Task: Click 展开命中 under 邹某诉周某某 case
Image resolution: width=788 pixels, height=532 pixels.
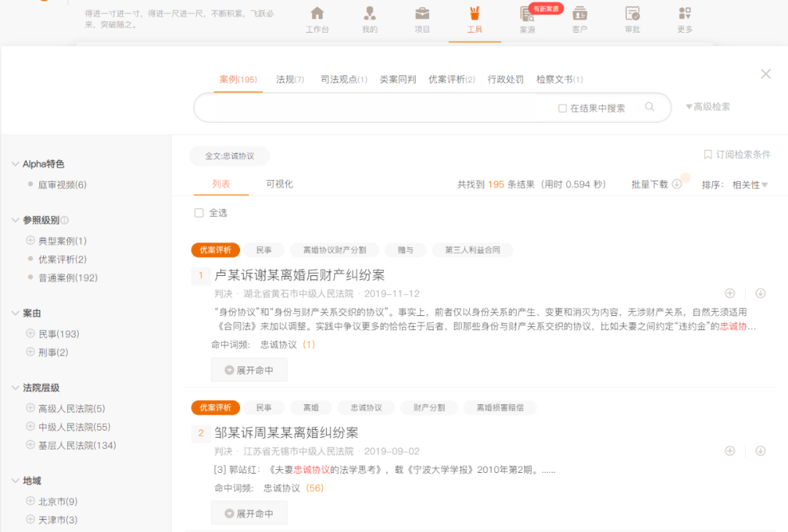Action: [x=250, y=514]
